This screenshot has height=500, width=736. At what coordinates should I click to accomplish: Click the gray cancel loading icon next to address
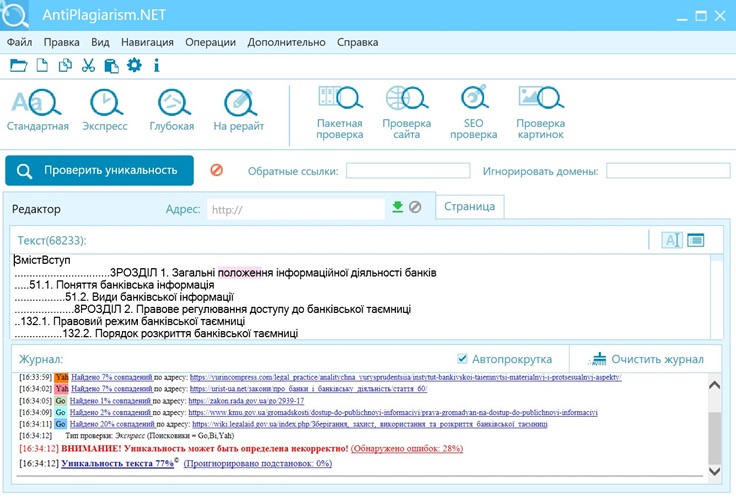pyautogui.click(x=415, y=207)
